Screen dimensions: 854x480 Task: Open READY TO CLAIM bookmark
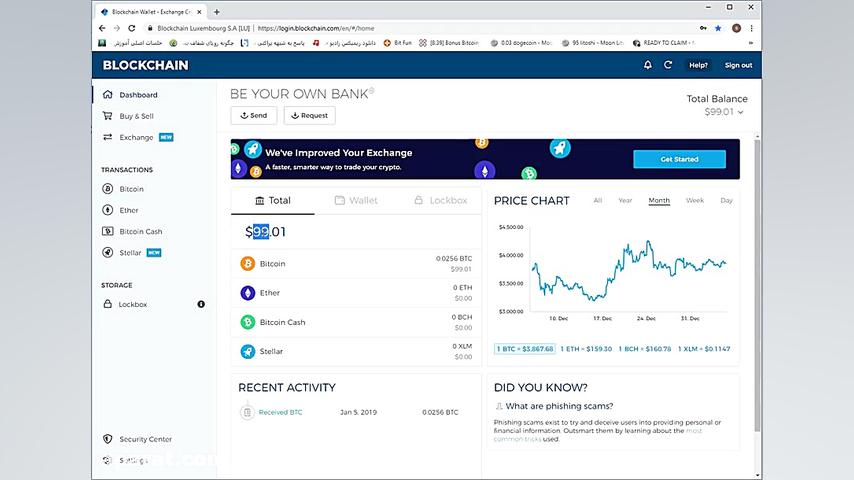pos(663,43)
